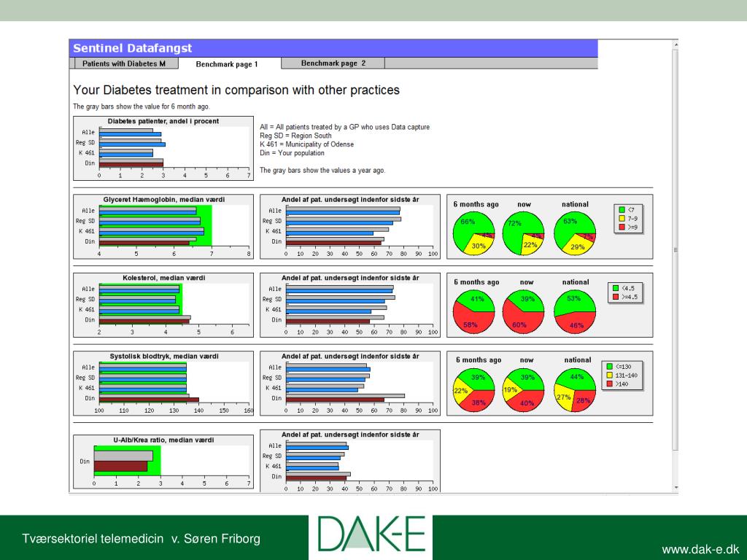Click the DAK-E logo
This screenshot has width=747, height=560.
[371, 534]
